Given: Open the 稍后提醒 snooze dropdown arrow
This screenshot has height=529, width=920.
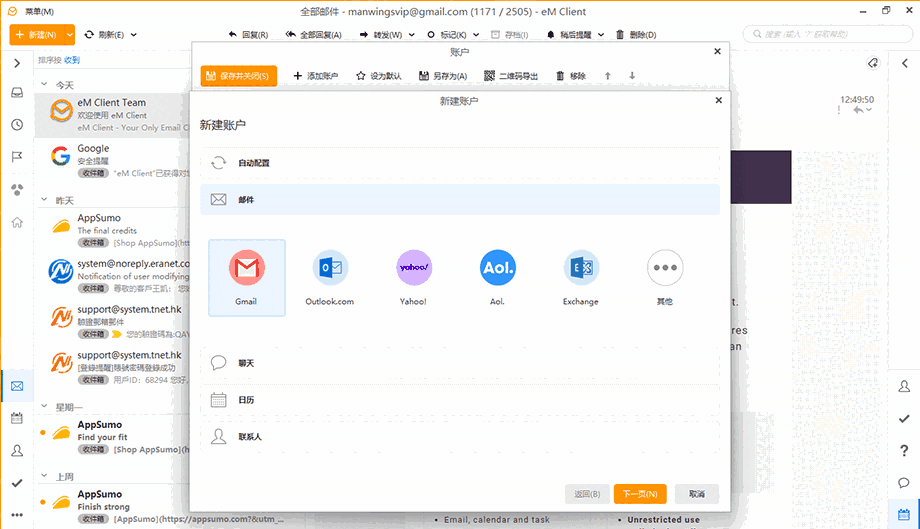Looking at the screenshot, I should [601, 35].
